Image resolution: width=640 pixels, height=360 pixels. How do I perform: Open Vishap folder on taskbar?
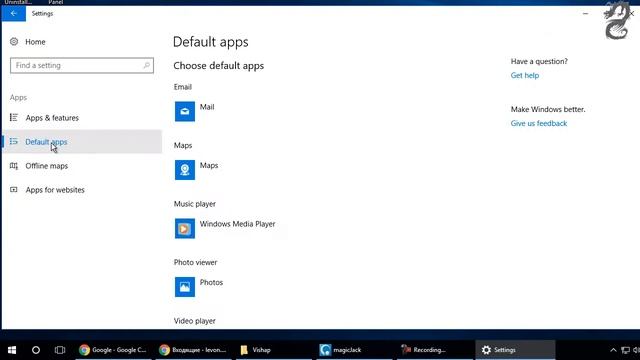coord(273,350)
